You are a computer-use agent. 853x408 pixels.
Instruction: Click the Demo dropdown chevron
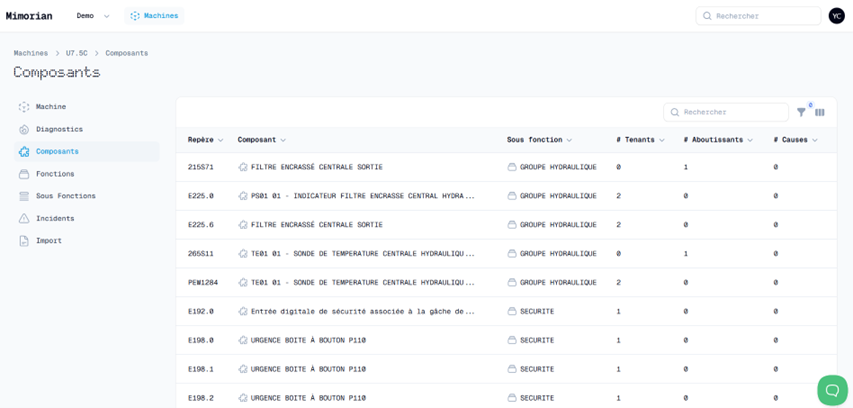pyautogui.click(x=107, y=16)
